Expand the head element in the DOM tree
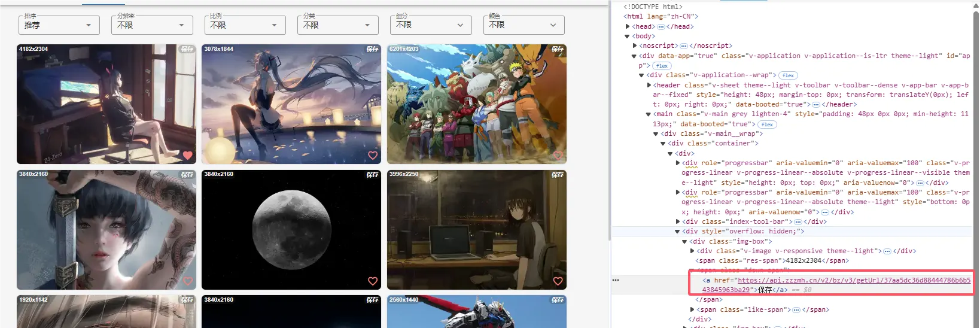The image size is (980, 328). click(628, 26)
